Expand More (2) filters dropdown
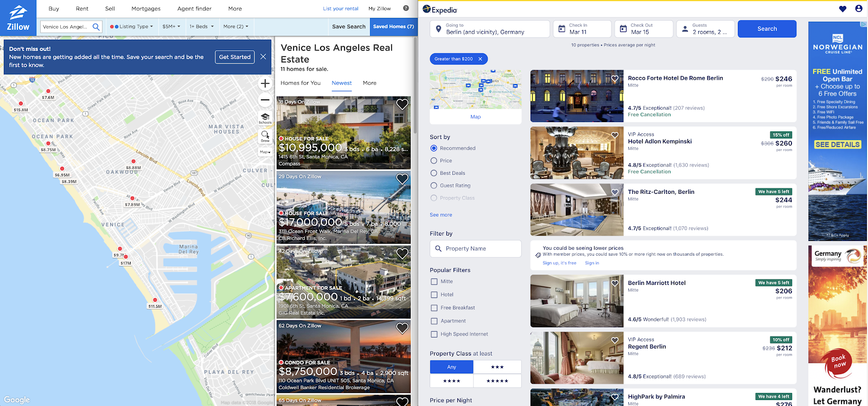Viewport: 868px width, 406px height. click(235, 27)
